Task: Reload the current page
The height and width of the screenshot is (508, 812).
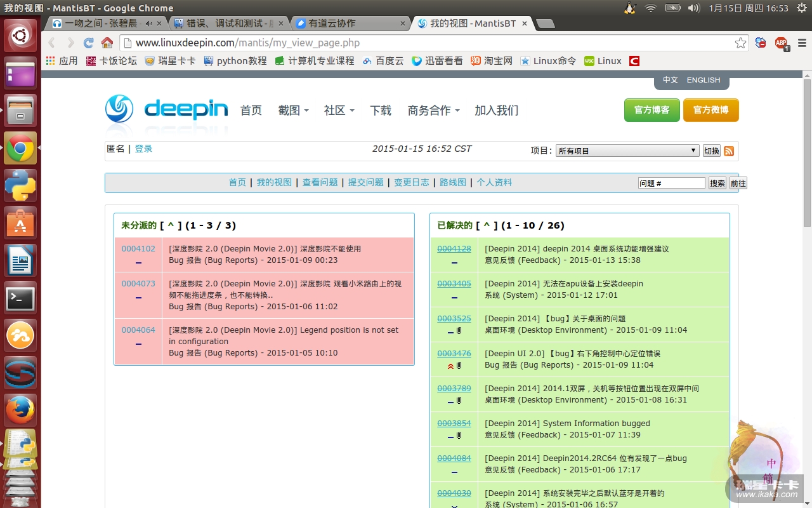Action: click(89, 43)
